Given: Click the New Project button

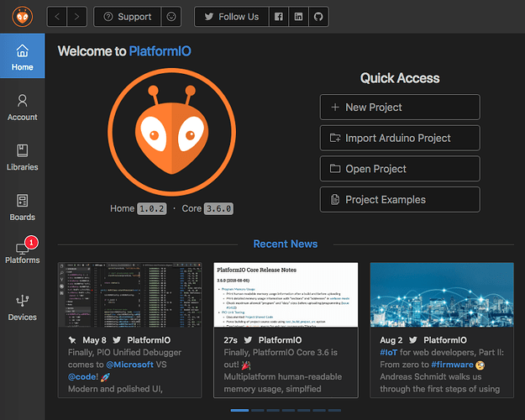Looking at the screenshot, I should tap(400, 108).
